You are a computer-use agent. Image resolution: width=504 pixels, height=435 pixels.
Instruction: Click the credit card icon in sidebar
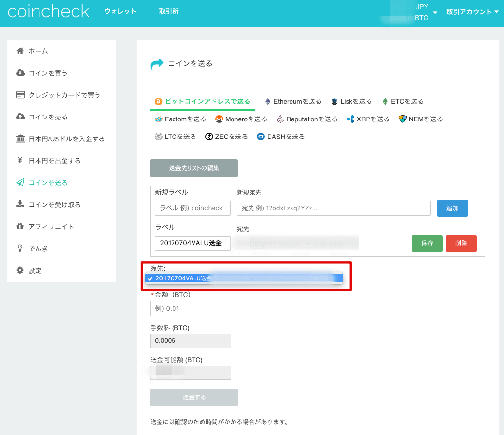click(x=20, y=95)
